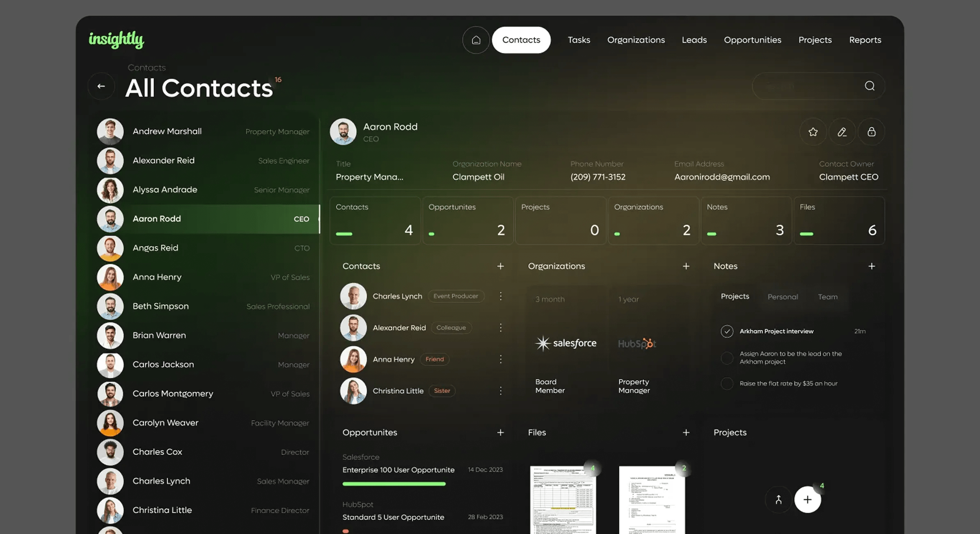Image resolution: width=980 pixels, height=534 pixels.
Task: Open the Opportunities navigation item
Action: 752,40
